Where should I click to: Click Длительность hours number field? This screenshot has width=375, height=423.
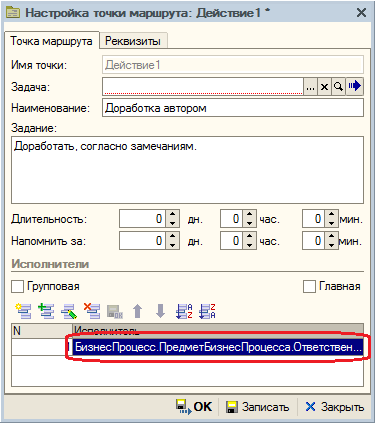pos(231,219)
